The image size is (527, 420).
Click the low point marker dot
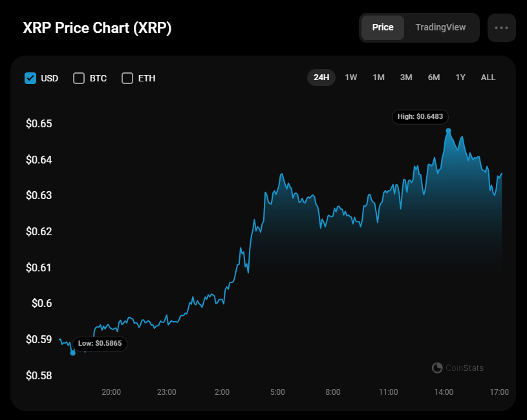tap(72, 353)
